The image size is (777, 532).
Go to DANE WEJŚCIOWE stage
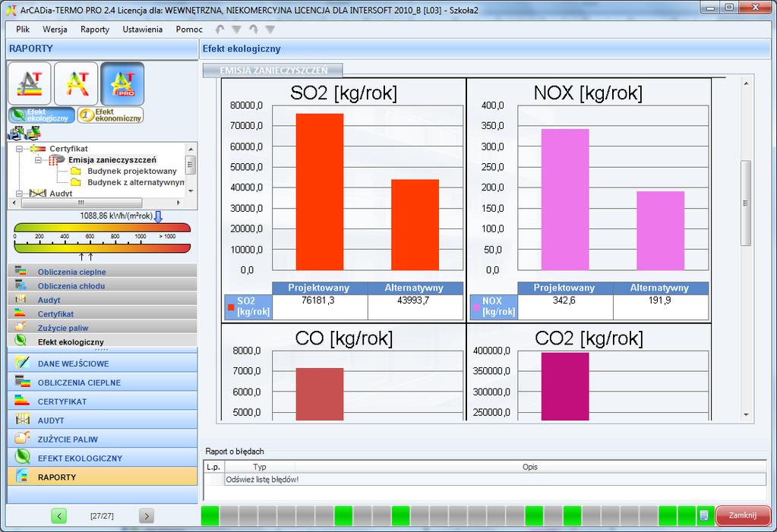point(103,363)
